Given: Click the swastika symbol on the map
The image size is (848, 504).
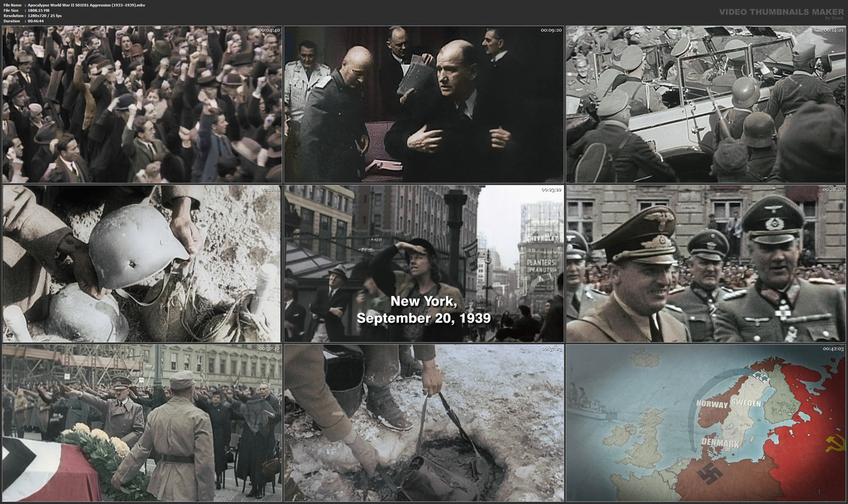Looking at the screenshot, I should (x=710, y=474).
